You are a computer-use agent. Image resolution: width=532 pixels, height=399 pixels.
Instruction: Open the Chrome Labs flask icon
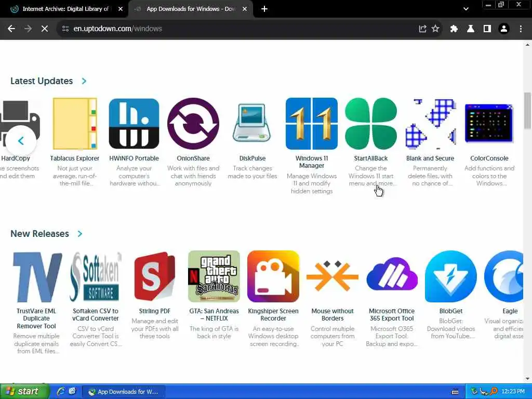470,29
